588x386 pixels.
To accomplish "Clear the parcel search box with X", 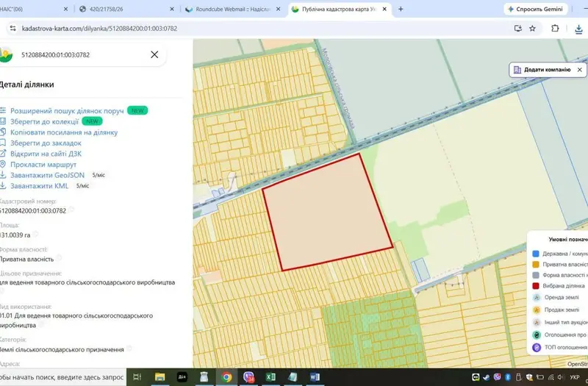I will tap(154, 54).
